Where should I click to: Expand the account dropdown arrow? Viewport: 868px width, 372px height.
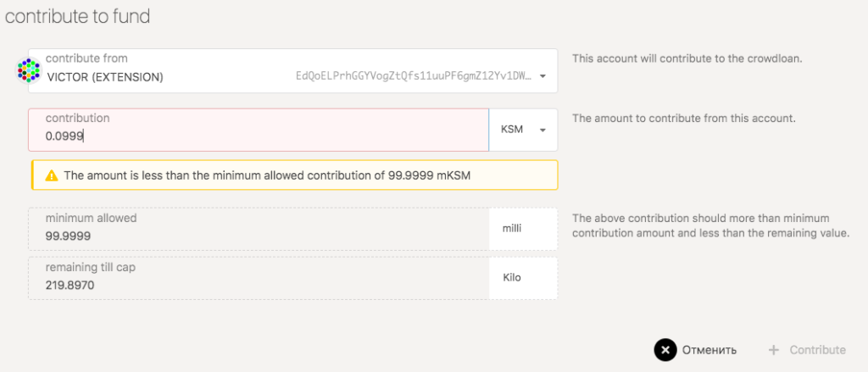click(542, 77)
